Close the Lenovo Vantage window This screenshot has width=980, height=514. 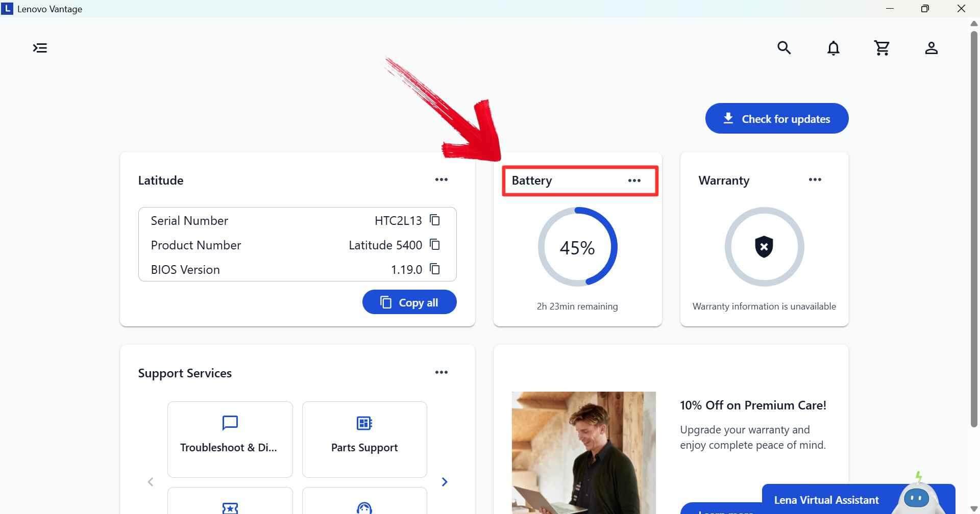click(x=961, y=9)
